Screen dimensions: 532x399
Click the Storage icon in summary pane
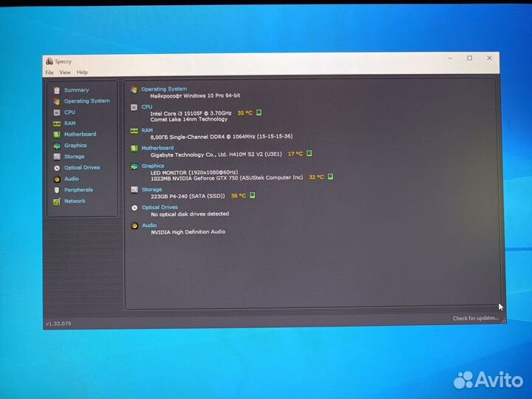click(134, 190)
